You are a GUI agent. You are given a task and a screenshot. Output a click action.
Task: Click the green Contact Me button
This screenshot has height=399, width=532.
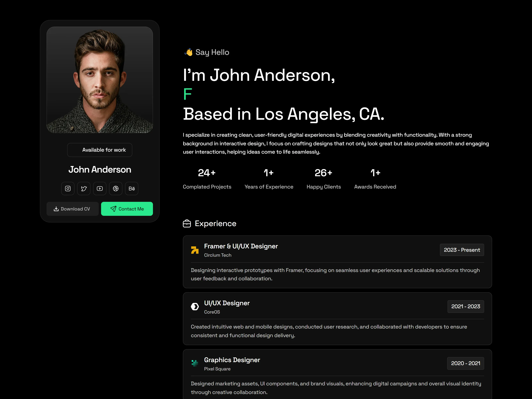127,209
